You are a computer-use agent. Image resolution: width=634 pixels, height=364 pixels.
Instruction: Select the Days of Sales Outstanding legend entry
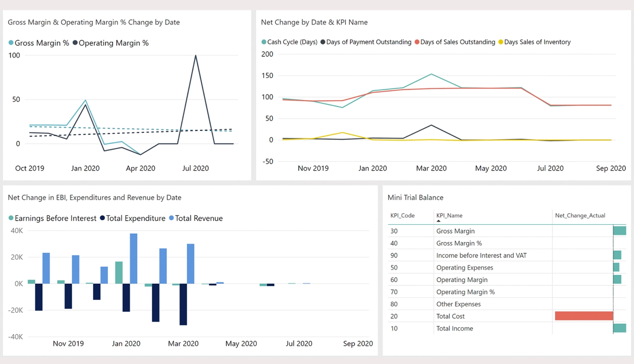click(x=455, y=42)
